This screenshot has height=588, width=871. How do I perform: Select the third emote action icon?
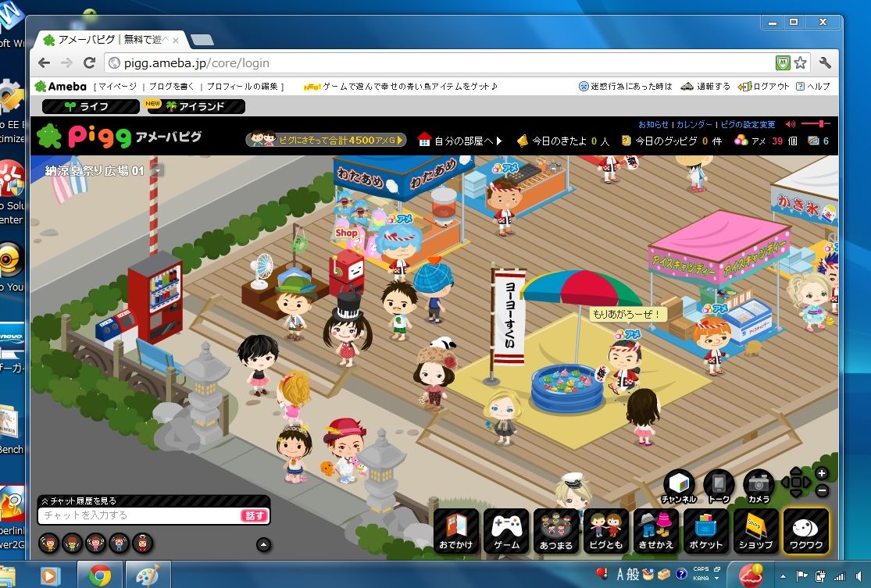pos(96,543)
